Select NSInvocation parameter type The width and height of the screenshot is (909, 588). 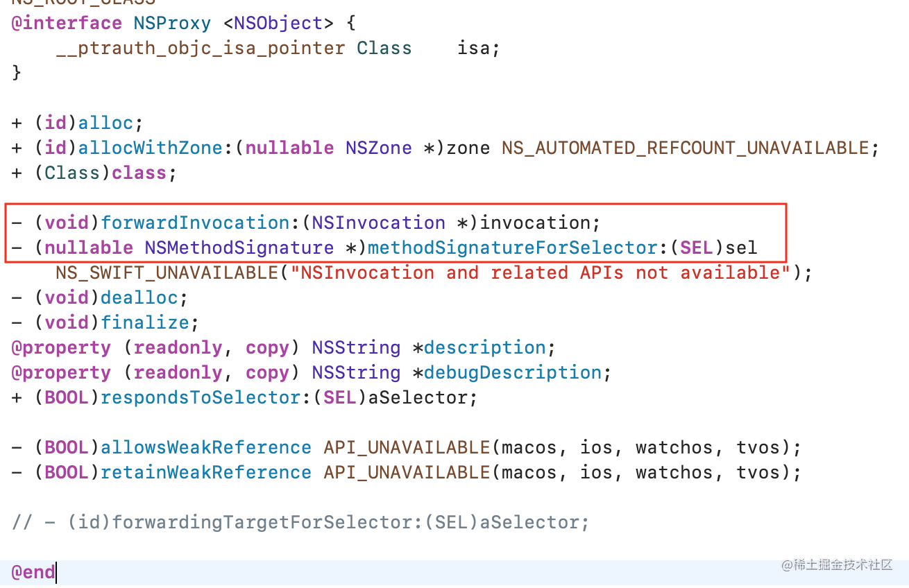(x=379, y=223)
